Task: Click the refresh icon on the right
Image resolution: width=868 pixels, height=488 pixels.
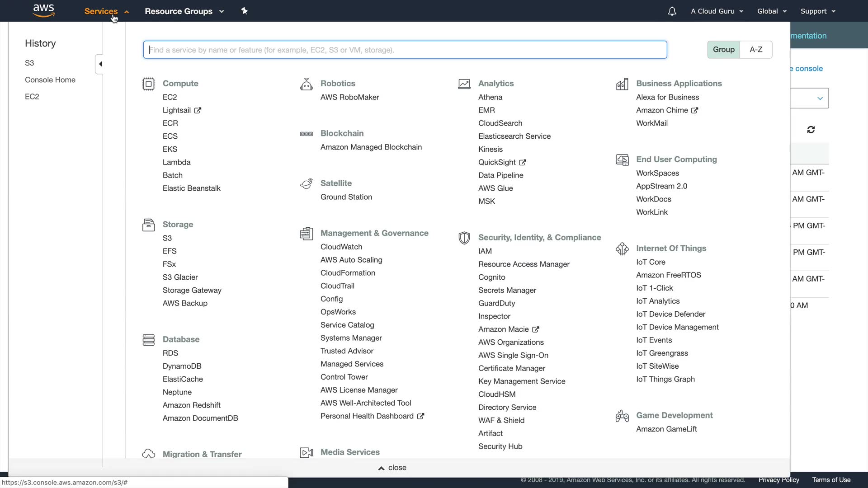Action: pos(811,130)
